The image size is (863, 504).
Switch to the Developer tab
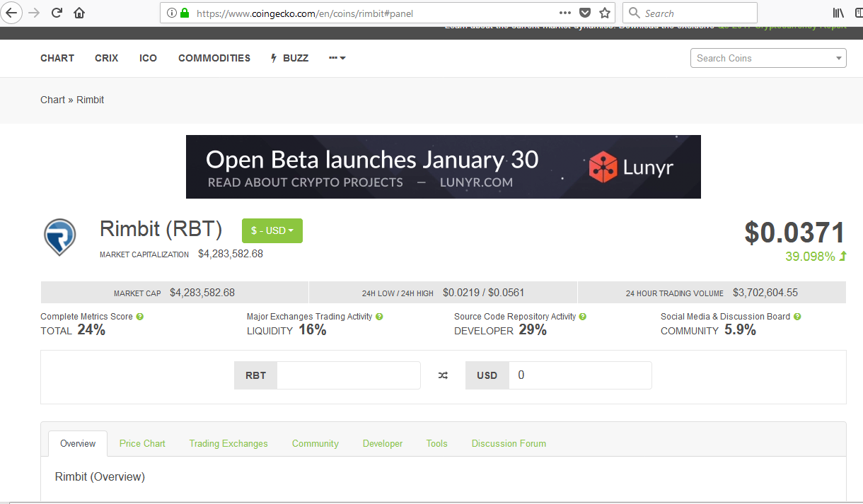pyautogui.click(x=383, y=443)
